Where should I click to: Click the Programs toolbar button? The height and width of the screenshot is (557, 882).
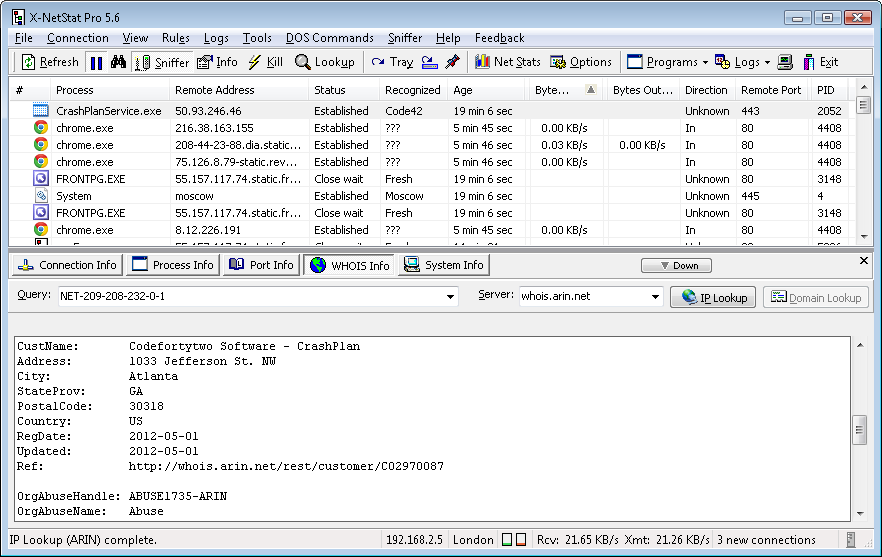pyautogui.click(x=662, y=62)
